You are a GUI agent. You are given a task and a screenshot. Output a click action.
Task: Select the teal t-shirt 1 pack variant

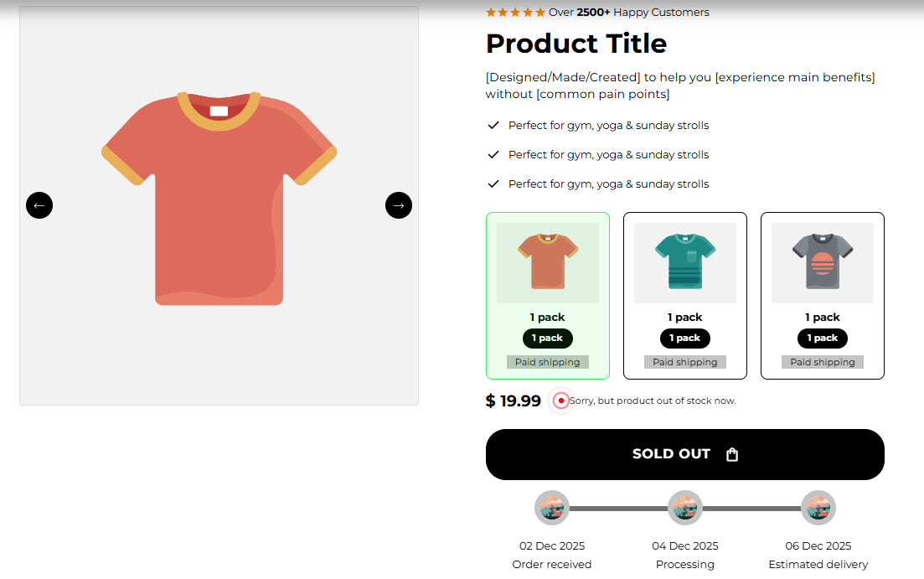(x=685, y=296)
